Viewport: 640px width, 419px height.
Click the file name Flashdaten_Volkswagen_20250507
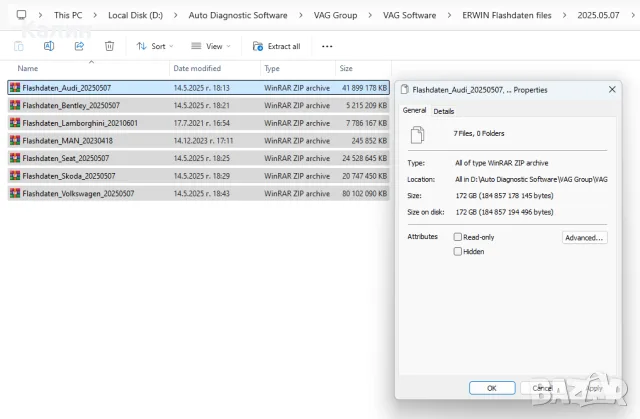click(78, 193)
